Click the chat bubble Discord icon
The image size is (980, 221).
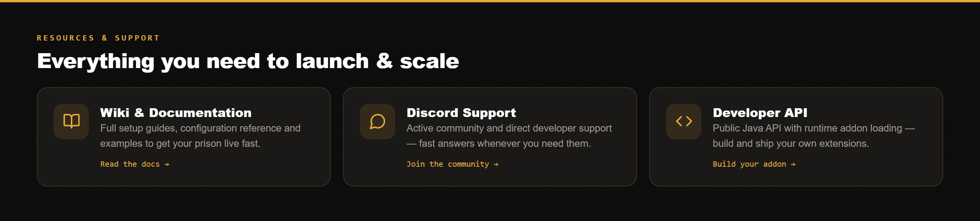coord(377,122)
